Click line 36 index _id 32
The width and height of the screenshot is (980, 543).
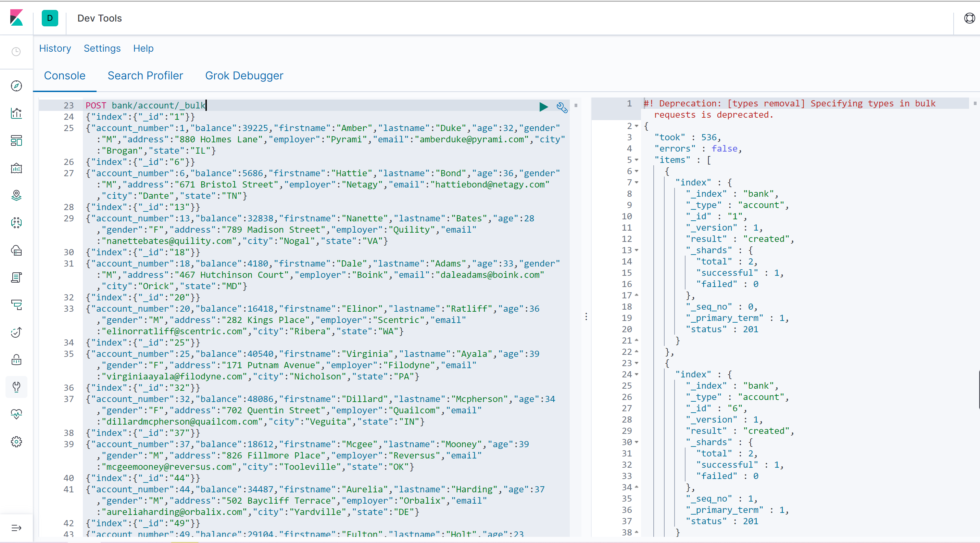143,388
